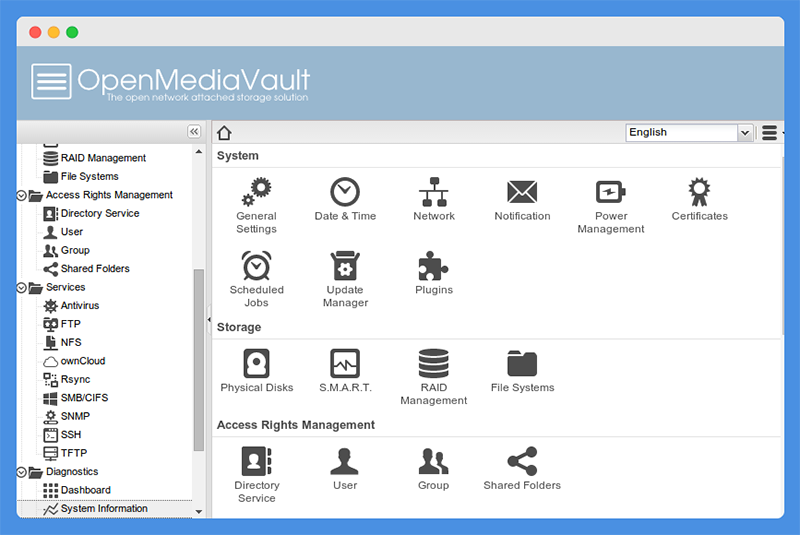Select TFTP in the Services tree
The width and height of the screenshot is (800, 535).
click(65, 453)
